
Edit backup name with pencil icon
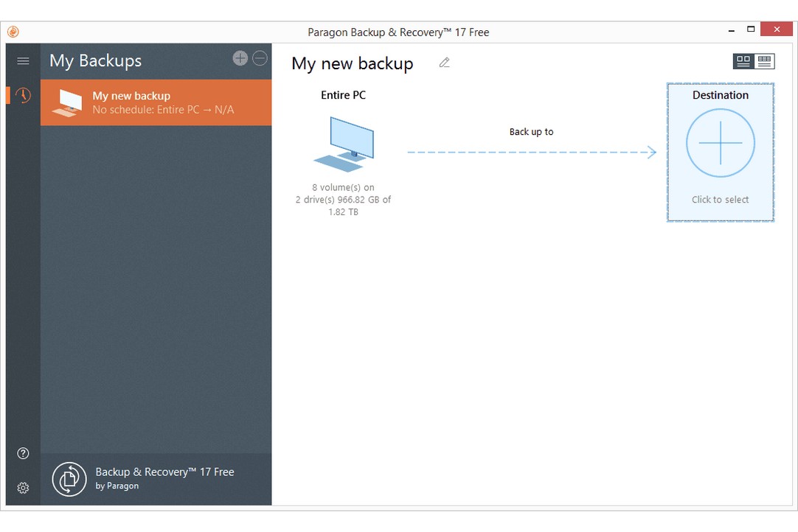pos(444,63)
